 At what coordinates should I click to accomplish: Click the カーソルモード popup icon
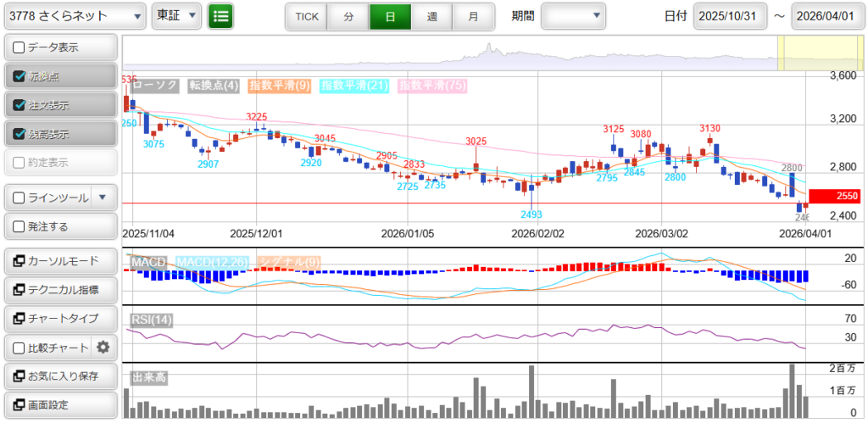[x=19, y=260]
